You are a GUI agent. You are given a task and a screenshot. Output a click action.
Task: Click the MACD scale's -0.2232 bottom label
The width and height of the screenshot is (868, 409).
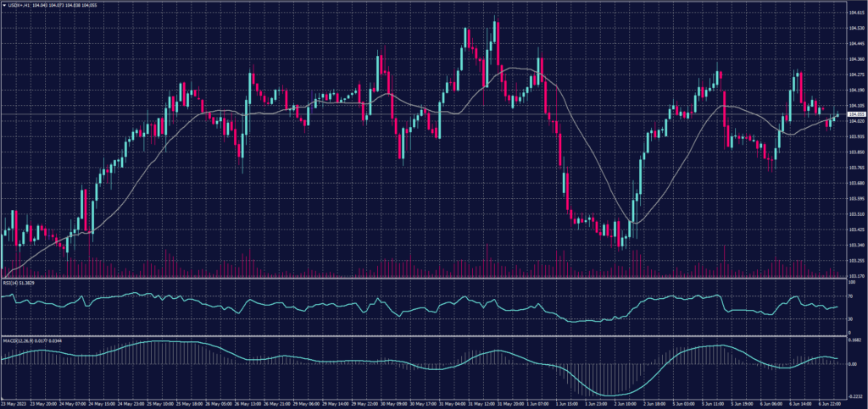pos(856,395)
